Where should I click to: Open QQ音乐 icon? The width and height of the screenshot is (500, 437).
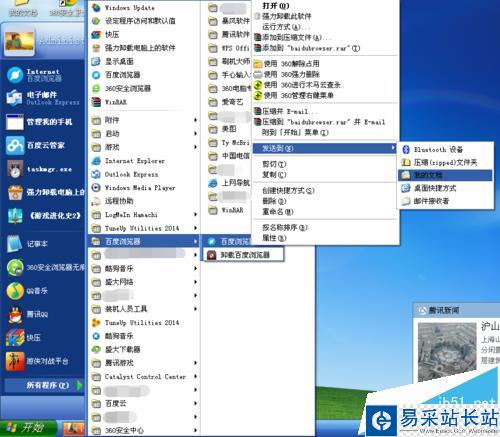pos(15,291)
